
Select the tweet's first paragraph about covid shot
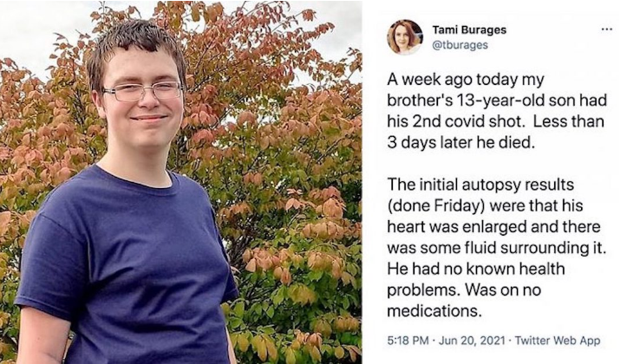497,111
